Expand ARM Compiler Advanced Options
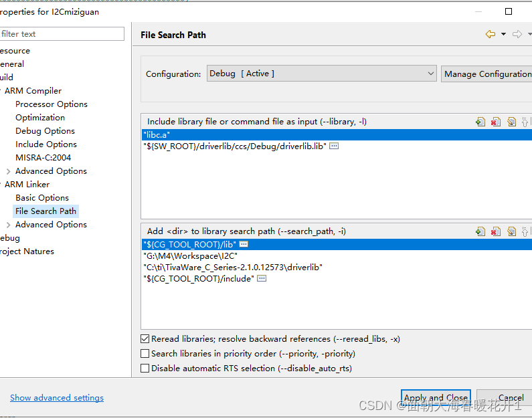The width and height of the screenshot is (532, 418). pyautogui.click(x=8, y=171)
